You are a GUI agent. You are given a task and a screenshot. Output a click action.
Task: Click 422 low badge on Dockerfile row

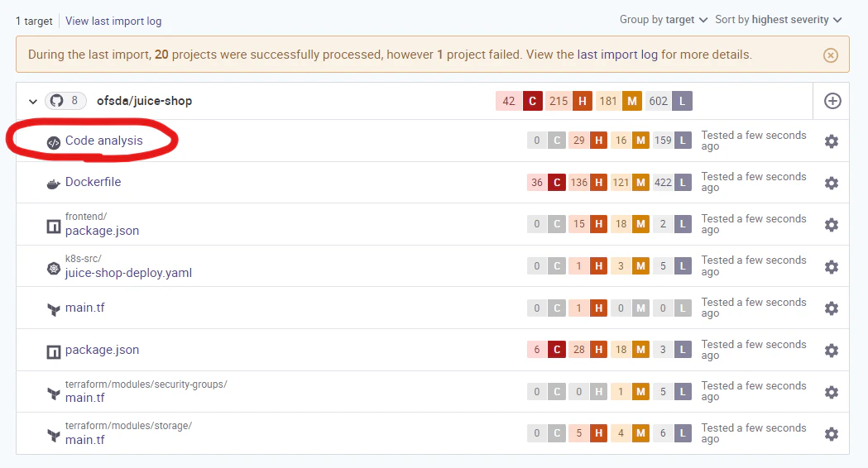673,183
